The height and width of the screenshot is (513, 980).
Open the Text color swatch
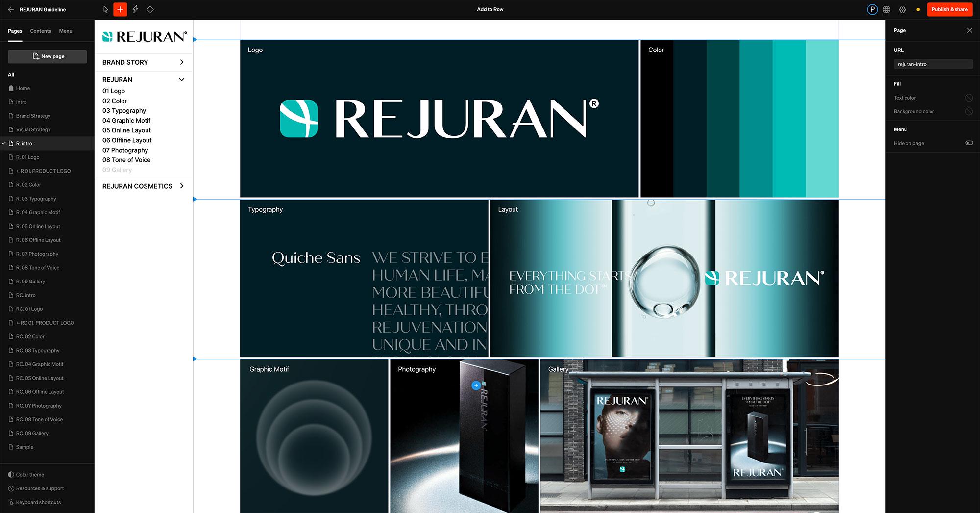coord(969,98)
